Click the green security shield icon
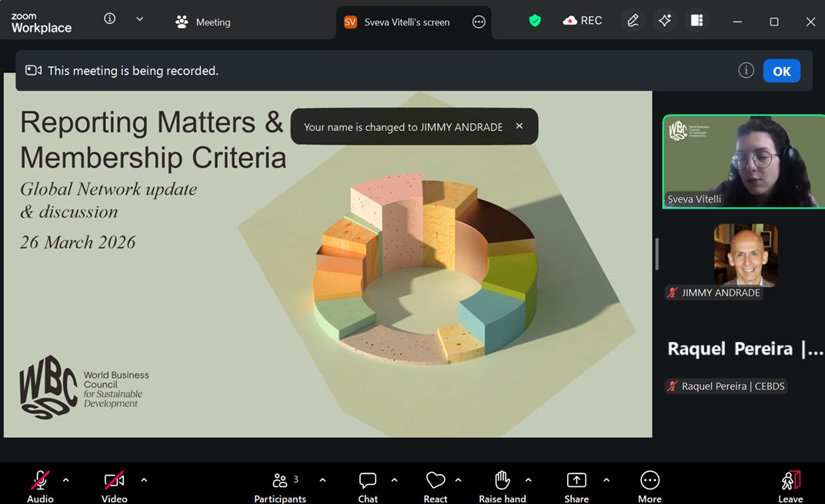The width and height of the screenshot is (825, 504). point(535,21)
